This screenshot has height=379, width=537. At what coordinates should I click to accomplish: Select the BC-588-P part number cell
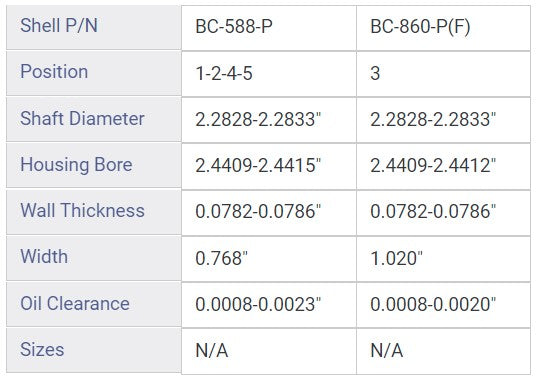tap(269, 28)
